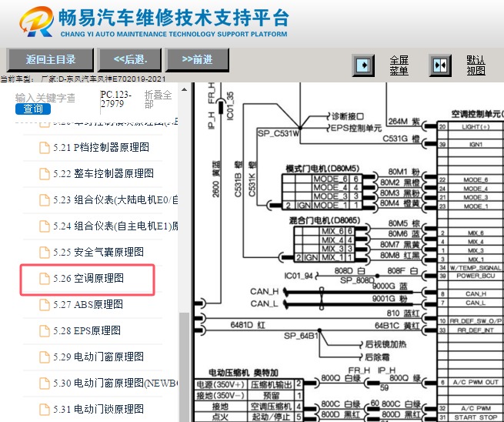
Task: Click A/C PWM OUT pin label
Action: pos(476,382)
